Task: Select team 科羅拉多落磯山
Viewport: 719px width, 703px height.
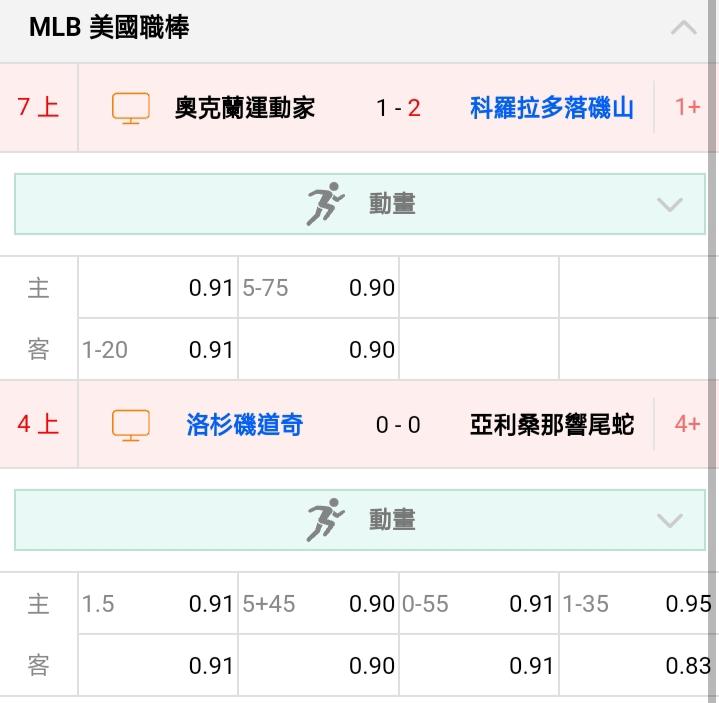Action: (552, 108)
